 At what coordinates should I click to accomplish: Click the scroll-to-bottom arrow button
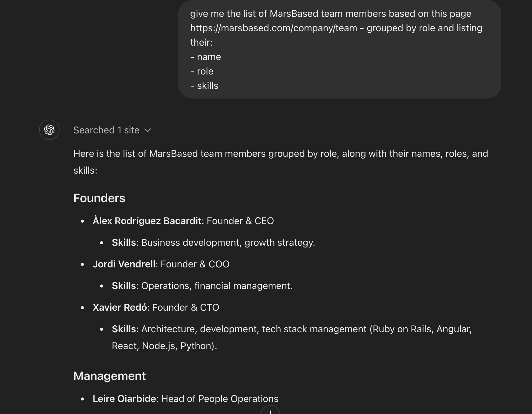[271, 410]
